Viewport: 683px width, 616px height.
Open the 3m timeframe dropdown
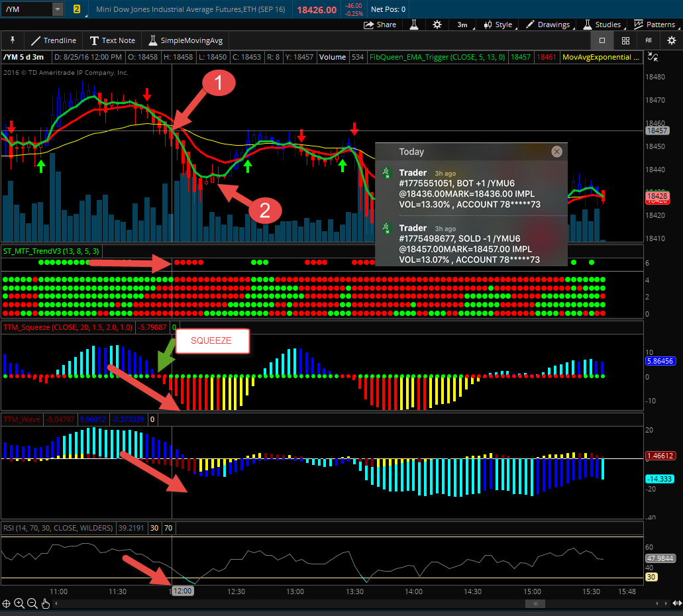[x=464, y=25]
